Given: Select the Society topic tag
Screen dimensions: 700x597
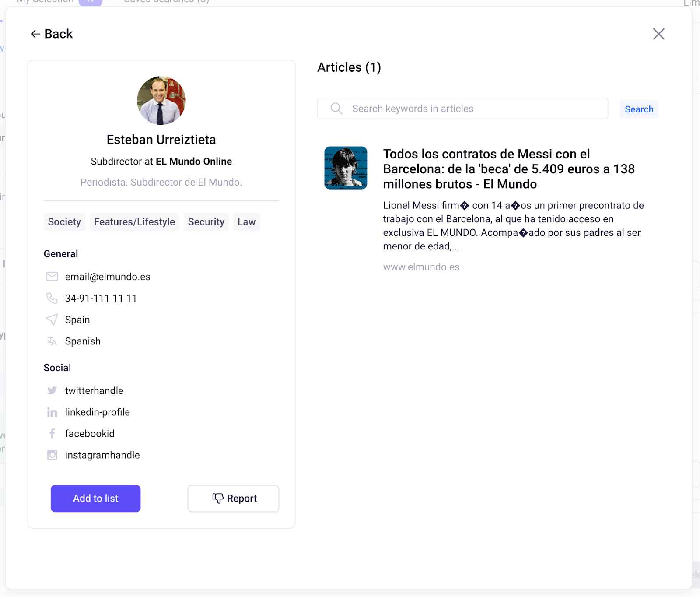Looking at the screenshot, I should 64,222.
